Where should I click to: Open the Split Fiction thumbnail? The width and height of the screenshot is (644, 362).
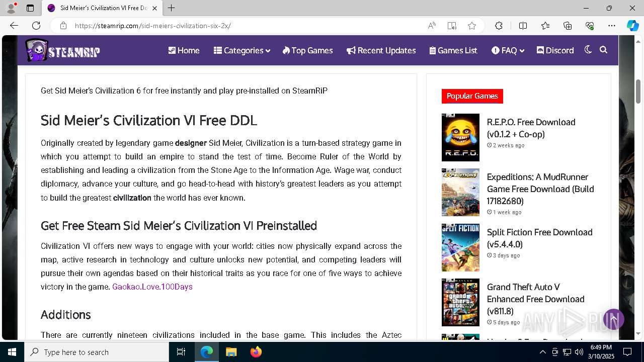coord(460,247)
